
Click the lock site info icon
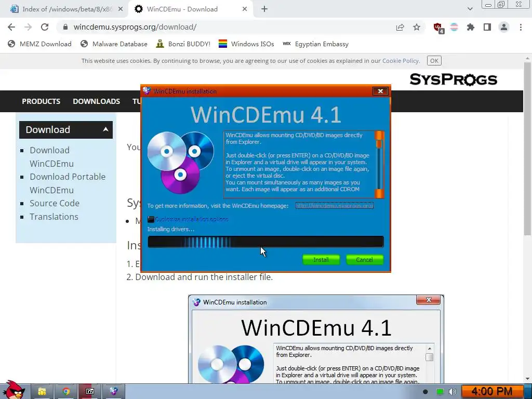point(65,27)
